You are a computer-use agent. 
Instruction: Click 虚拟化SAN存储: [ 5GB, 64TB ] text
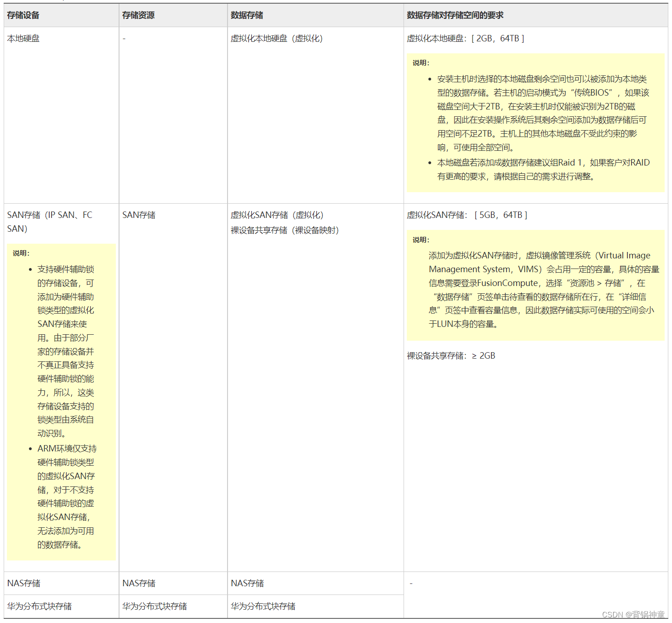coord(467,215)
